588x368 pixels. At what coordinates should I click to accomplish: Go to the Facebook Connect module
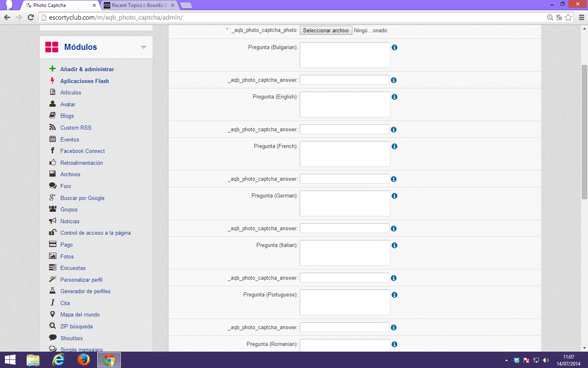click(x=82, y=151)
